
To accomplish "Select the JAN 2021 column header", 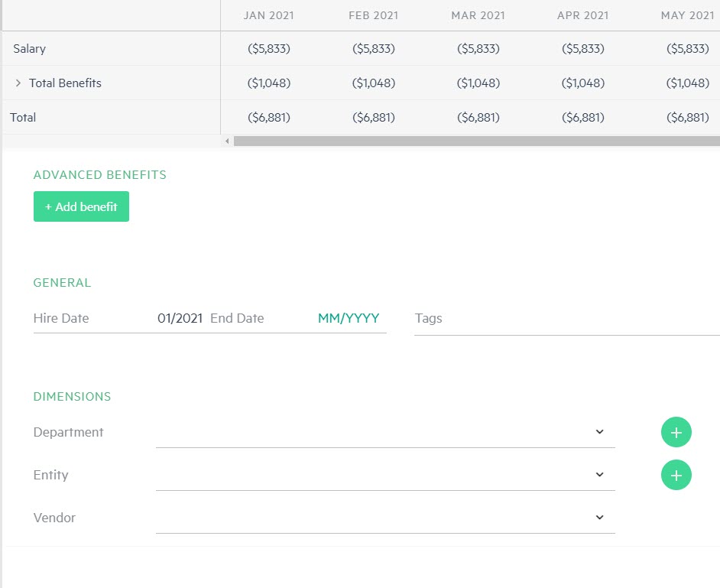I will coord(268,15).
